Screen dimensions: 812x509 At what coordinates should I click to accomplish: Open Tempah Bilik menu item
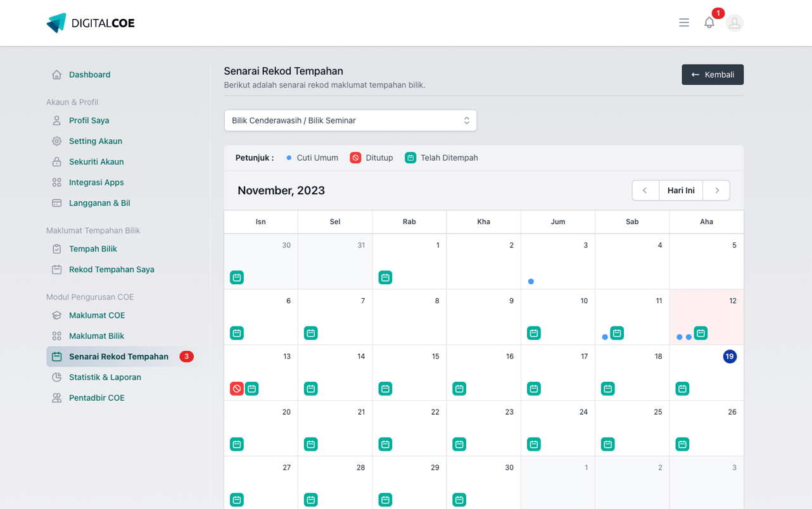tap(93, 249)
